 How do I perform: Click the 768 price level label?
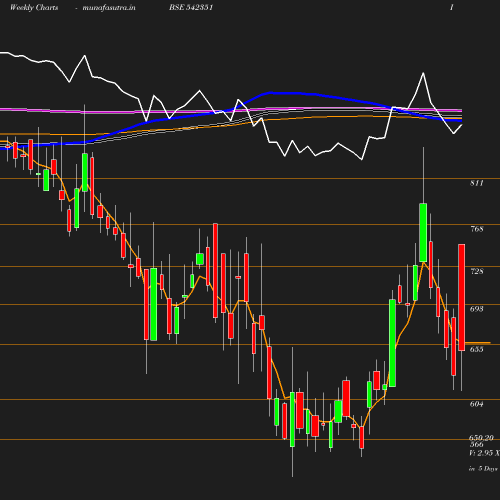477,229
